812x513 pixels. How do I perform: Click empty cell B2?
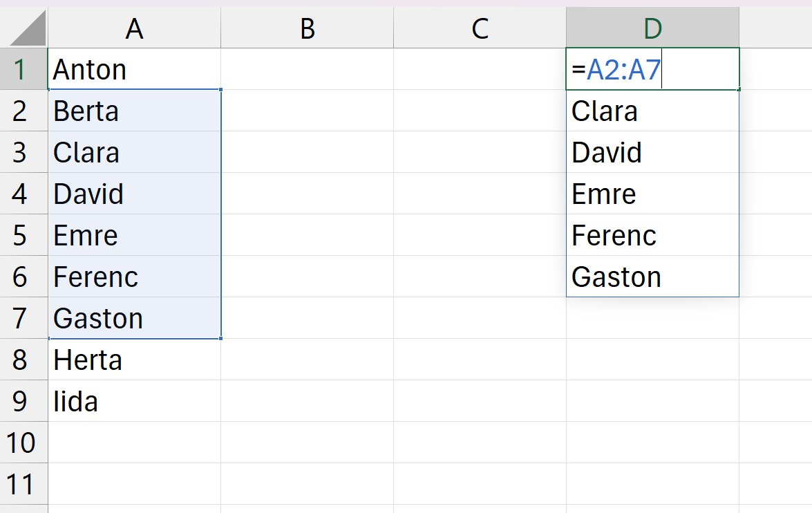coord(307,111)
